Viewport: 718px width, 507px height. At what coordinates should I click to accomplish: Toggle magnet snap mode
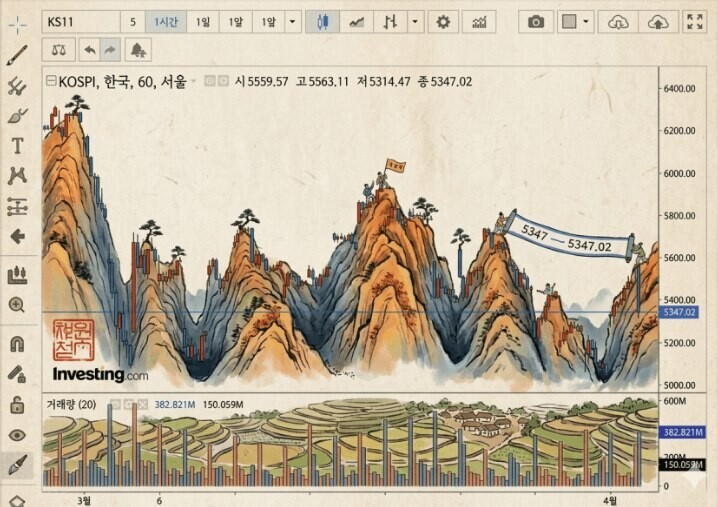click(17, 343)
